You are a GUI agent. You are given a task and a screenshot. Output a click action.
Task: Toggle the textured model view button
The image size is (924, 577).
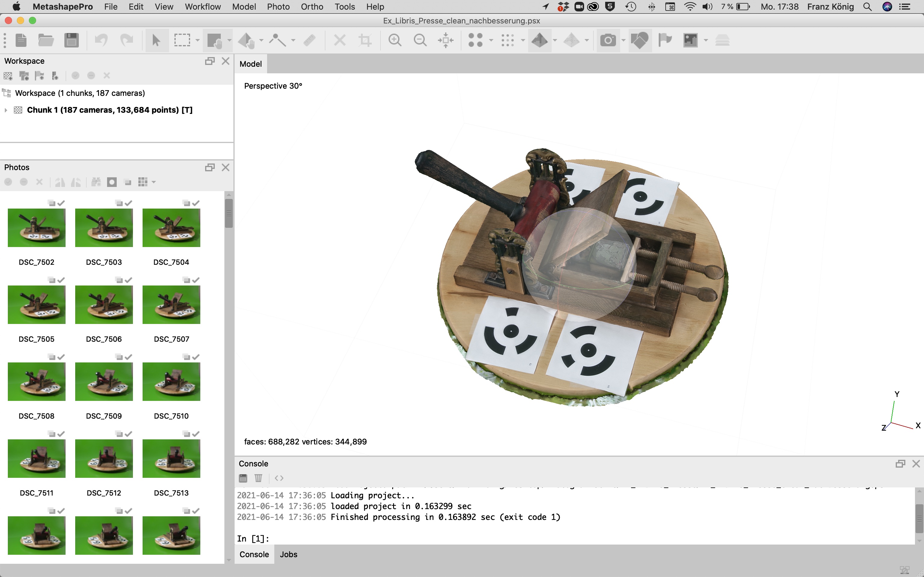[x=540, y=40]
